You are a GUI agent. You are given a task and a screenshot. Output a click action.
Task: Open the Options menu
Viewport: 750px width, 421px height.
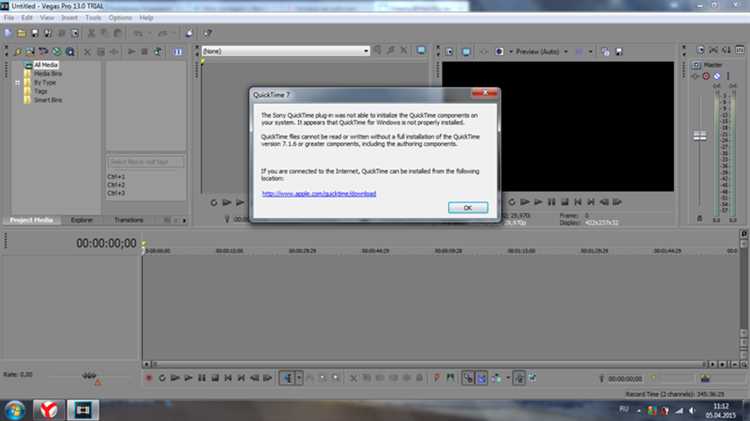tap(120, 18)
